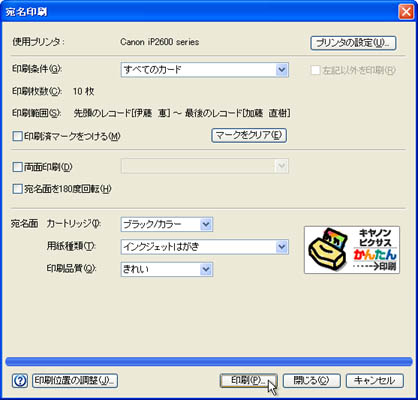
Task: Click the disabled 両面印刷 combo box arrow
Action: [x=281, y=166]
